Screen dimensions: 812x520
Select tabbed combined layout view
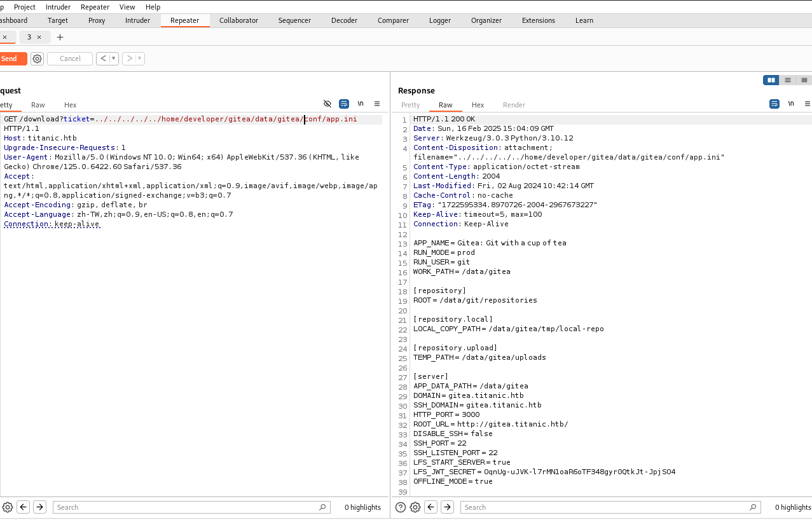(x=804, y=80)
